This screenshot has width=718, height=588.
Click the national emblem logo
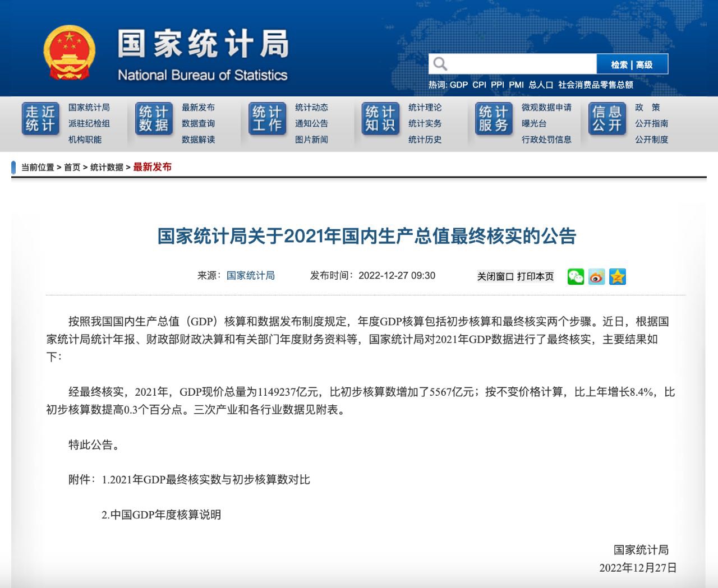[70, 53]
